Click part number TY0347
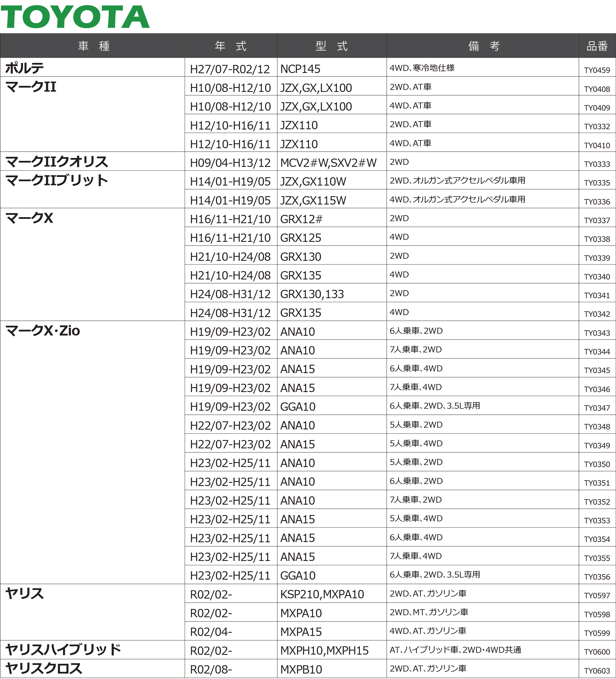Screen dimensions: 616x679 click(x=597, y=408)
